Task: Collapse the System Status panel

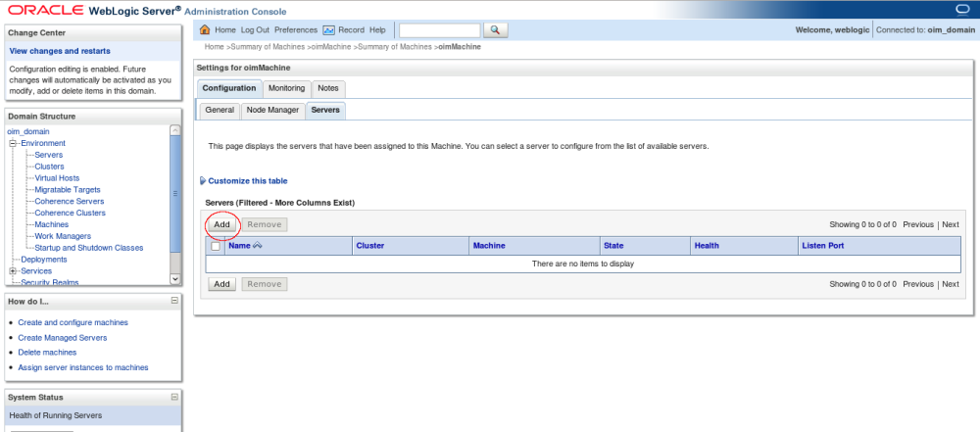Action: [174, 397]
